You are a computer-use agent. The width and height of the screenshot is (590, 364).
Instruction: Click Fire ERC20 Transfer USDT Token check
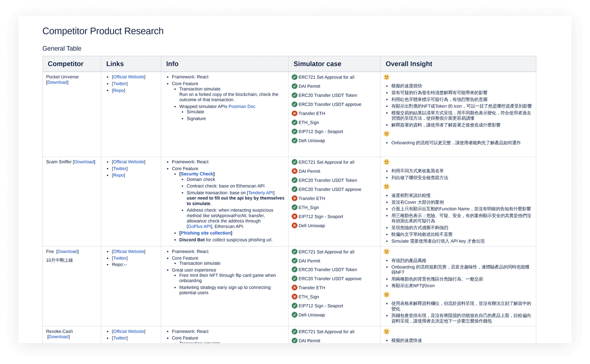[295, 270]
